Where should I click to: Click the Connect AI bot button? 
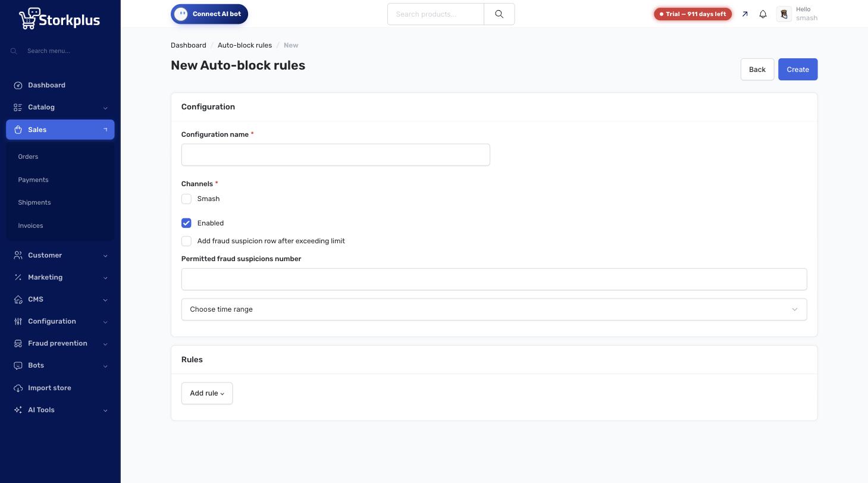tap(209, 14)
